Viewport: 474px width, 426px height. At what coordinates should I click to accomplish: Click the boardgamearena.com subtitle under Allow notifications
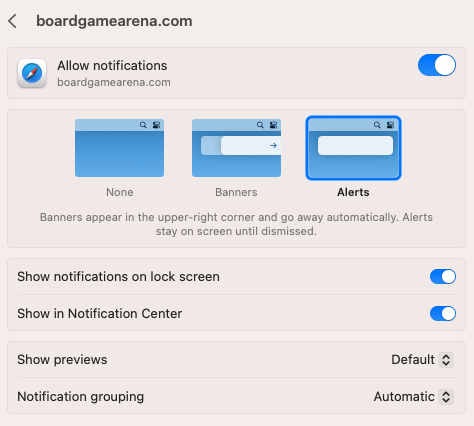click(x=114, y=82)
